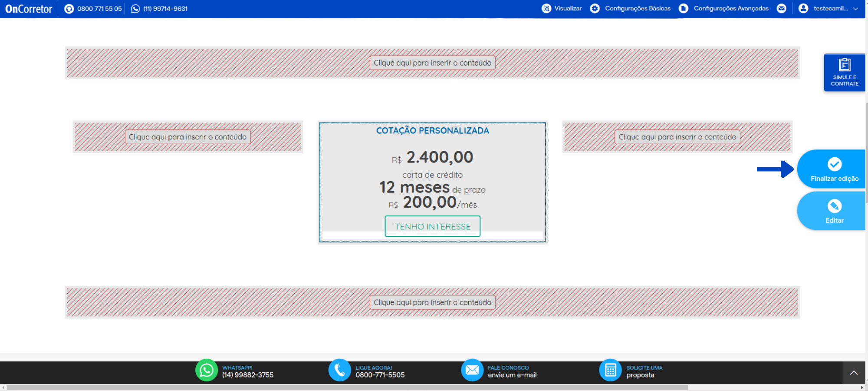Open the Simule e Contrate clipboard widget

click(x=844, y=72)
